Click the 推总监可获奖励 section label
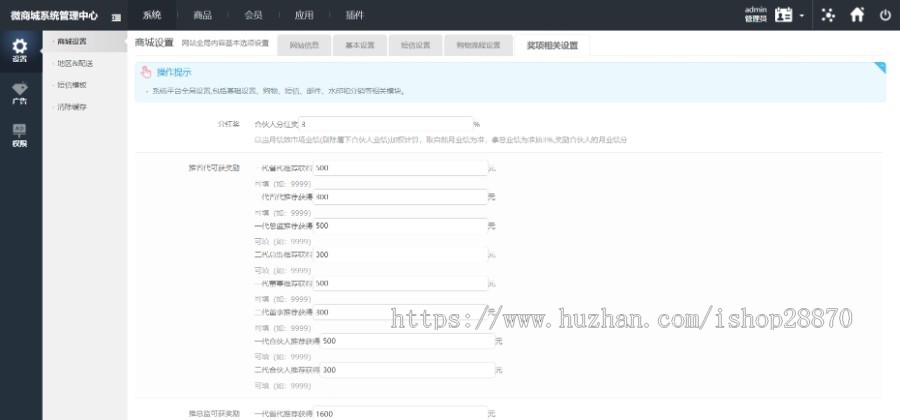 click(214, 413)
